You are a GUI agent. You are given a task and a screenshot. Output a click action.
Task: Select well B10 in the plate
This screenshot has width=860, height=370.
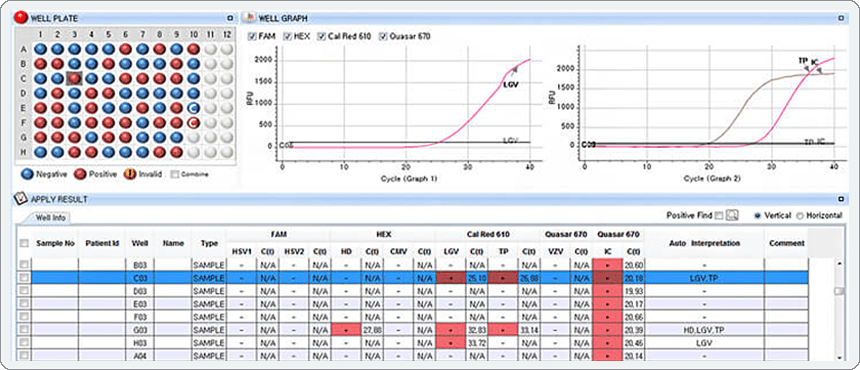[x=193, y=64]
